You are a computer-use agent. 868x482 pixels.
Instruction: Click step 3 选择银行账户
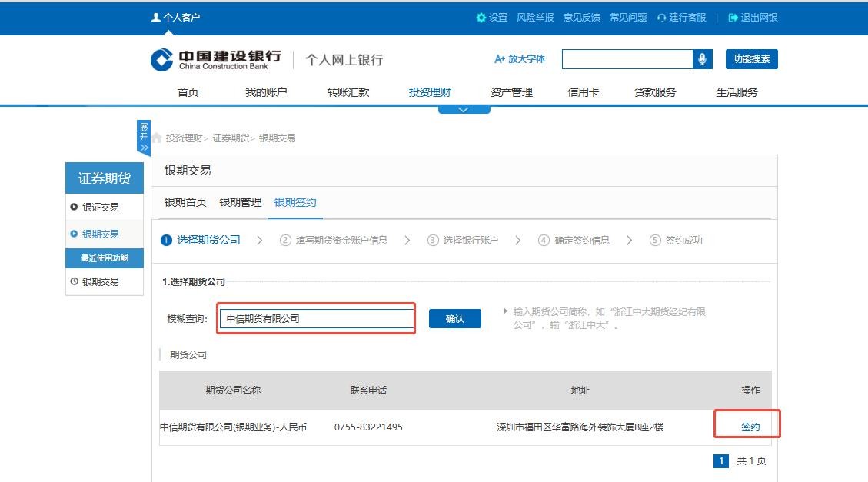click(463, 240)
